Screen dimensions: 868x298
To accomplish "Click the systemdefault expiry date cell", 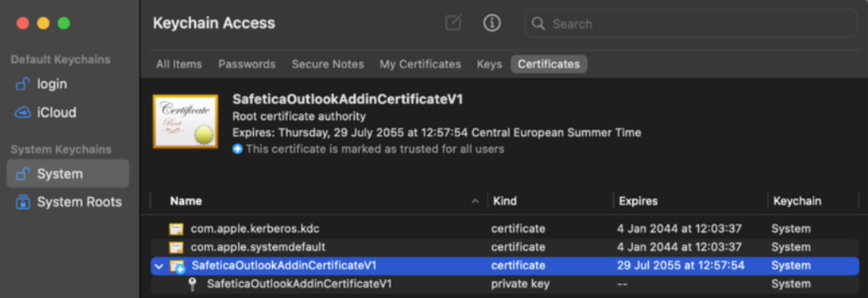I will point(679,247).
